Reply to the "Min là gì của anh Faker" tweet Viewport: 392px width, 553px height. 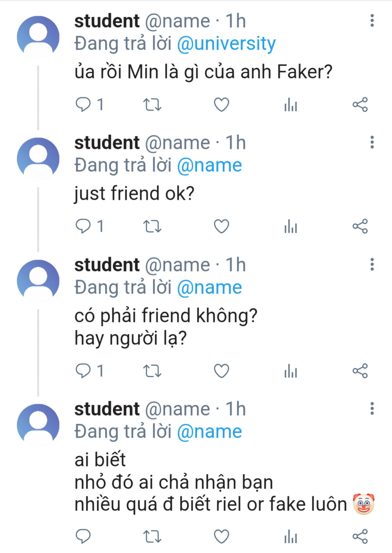coord(83,104)
